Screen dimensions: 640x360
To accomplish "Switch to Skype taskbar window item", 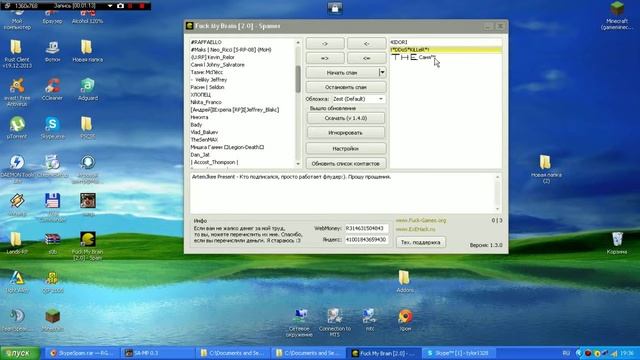I will 459,353.
